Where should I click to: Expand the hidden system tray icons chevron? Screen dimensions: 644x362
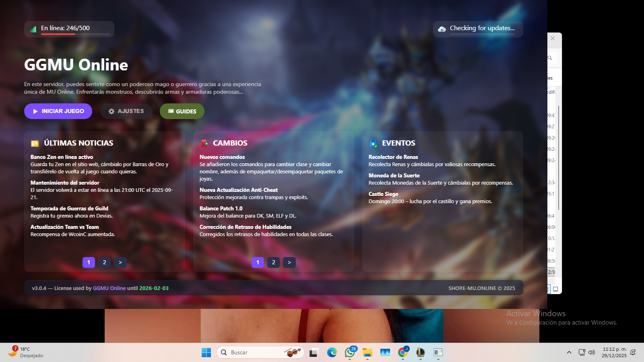coord(569,352)
